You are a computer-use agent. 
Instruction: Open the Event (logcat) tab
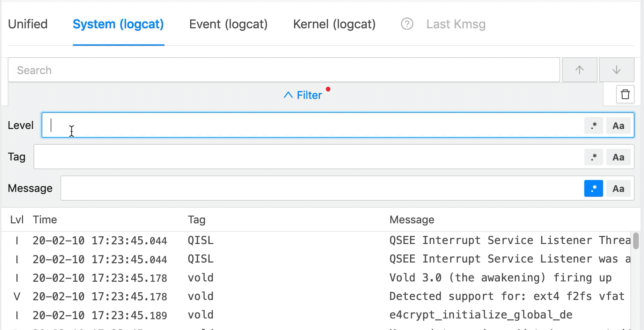pyautogui.click(x=228, y=24)
